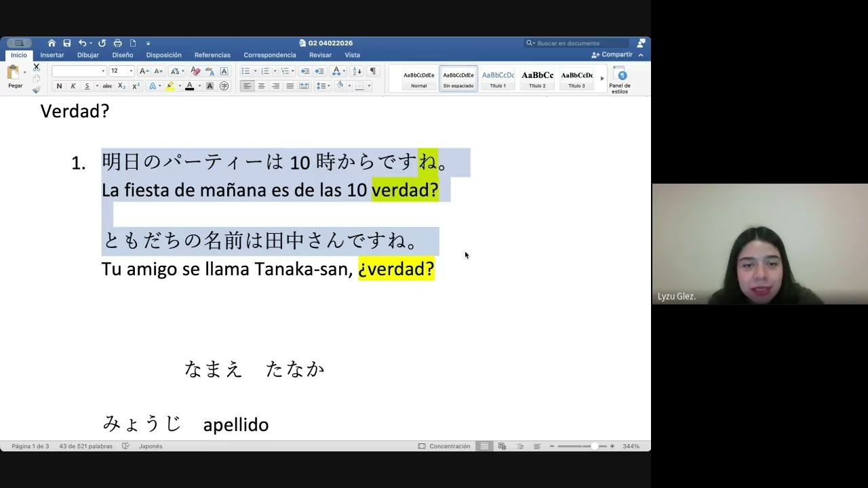868x488 pixels.
Task: Apply the font color swatch
Action: pyautogui.click(x=190, y=86)
